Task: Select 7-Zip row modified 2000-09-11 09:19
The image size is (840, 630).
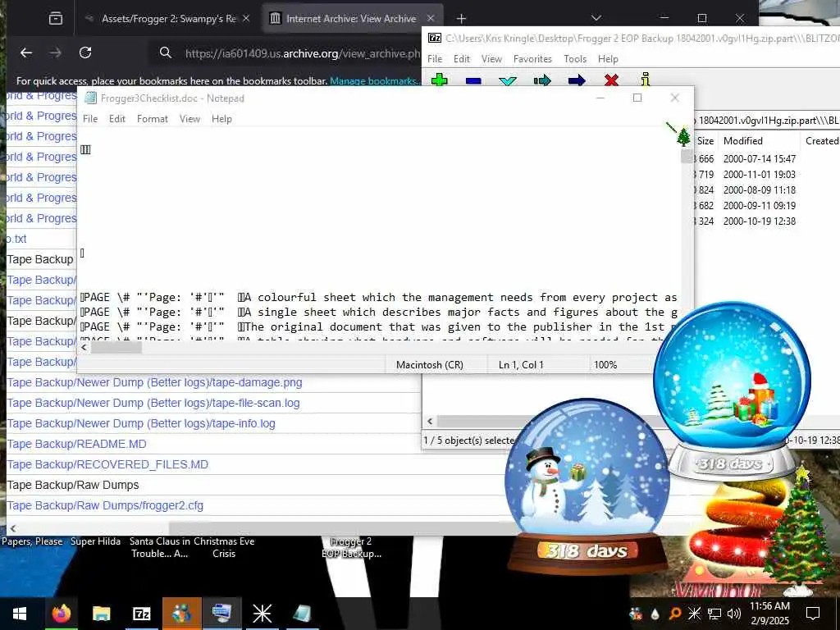Action: pos(766,205)
